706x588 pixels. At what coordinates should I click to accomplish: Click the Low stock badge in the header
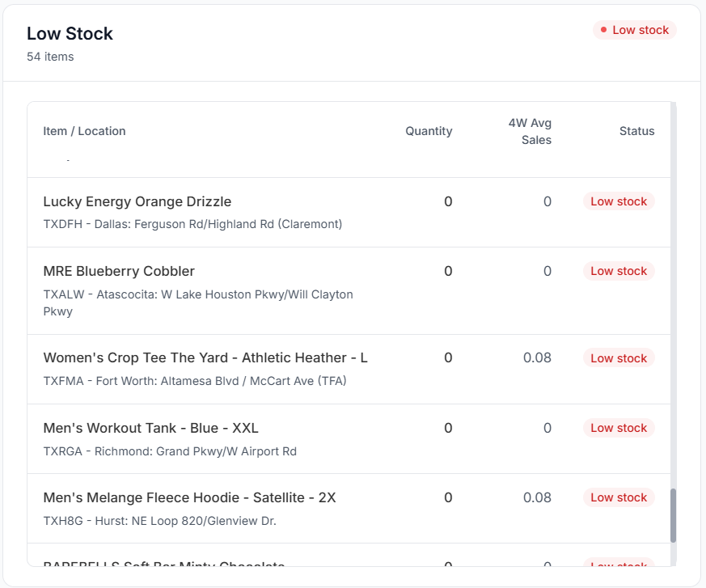(x=634, y=30)
